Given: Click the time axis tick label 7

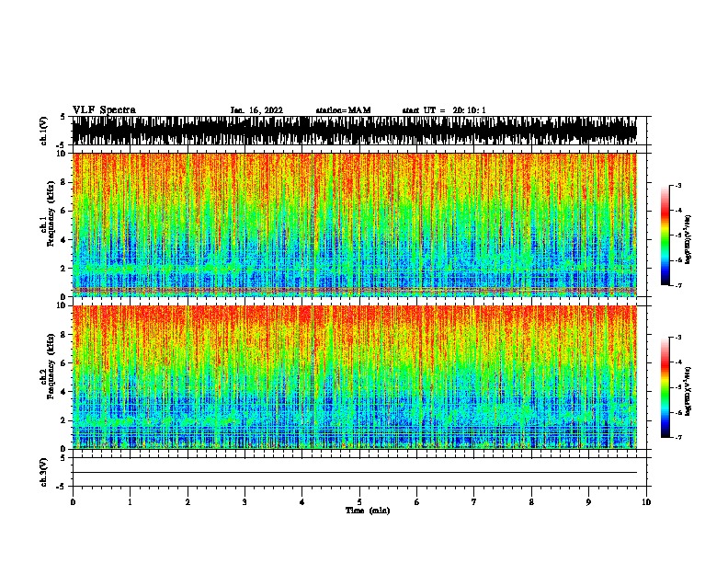Looking at the screenshot, I should [474, 502].
